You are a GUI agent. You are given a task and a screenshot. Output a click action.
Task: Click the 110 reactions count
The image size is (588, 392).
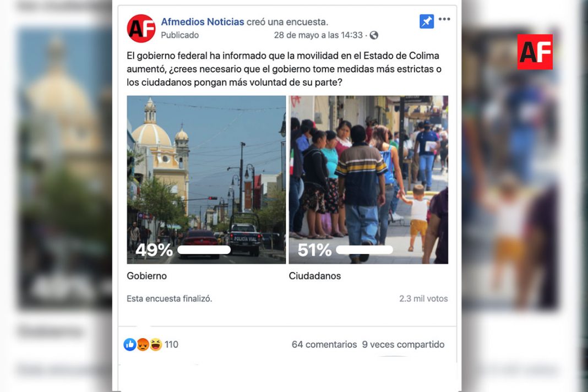[171, 344]
